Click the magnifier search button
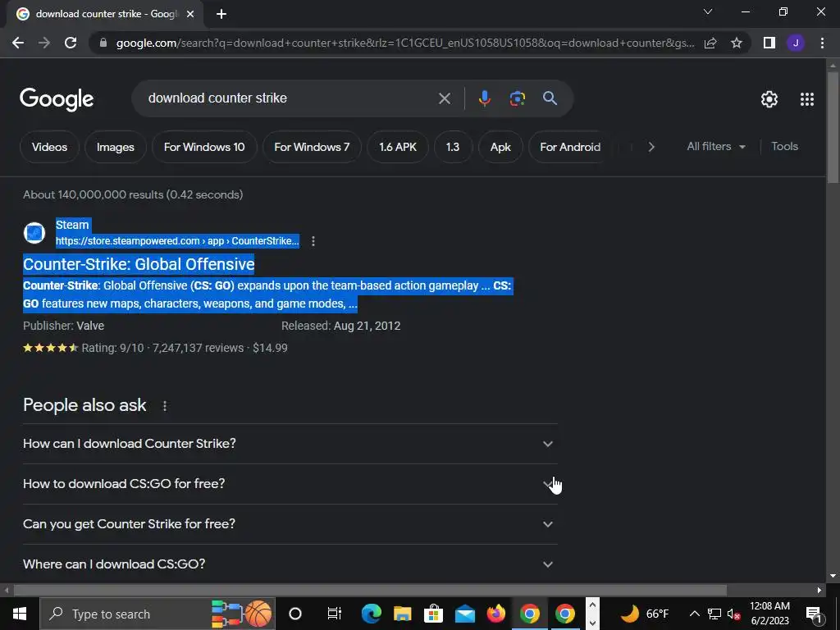Screen dimensions: 840x630 point(550,98)
